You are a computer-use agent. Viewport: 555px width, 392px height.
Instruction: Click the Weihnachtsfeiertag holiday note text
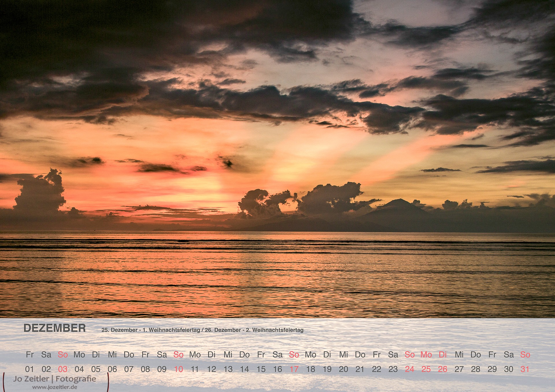(202, 330)
